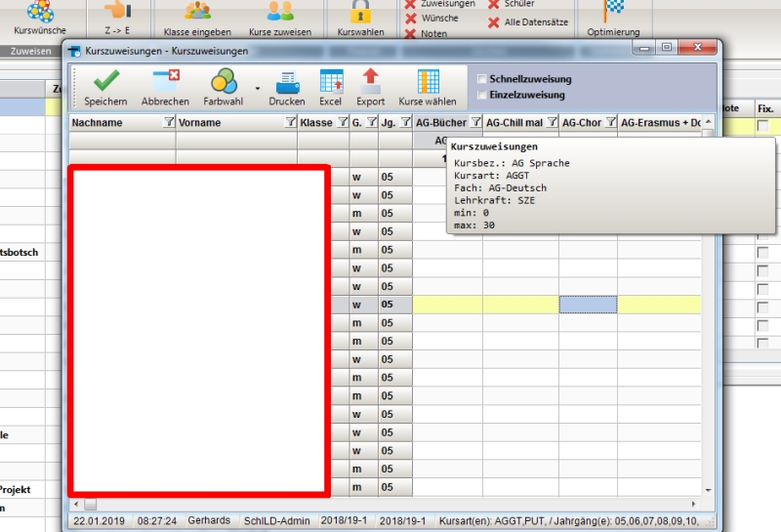The image size is (781, 532).
Task: Click the Kurswahlen lock icon
Action: (x=360, y=11)
